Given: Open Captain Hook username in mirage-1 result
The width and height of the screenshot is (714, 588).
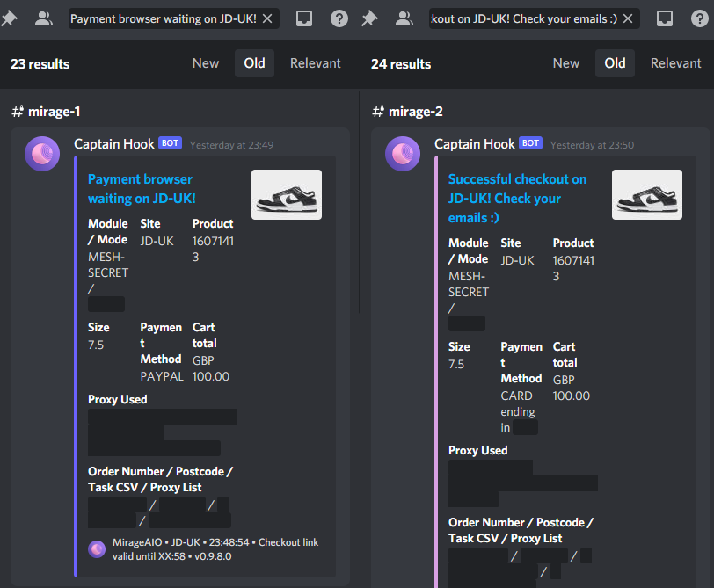Looking at the screenshot, I should (114, 144).
